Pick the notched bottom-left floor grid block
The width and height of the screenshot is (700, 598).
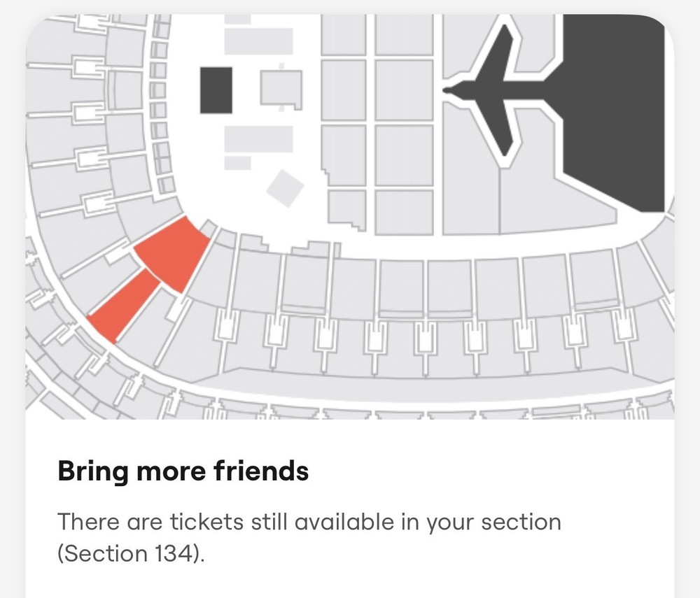346,211
